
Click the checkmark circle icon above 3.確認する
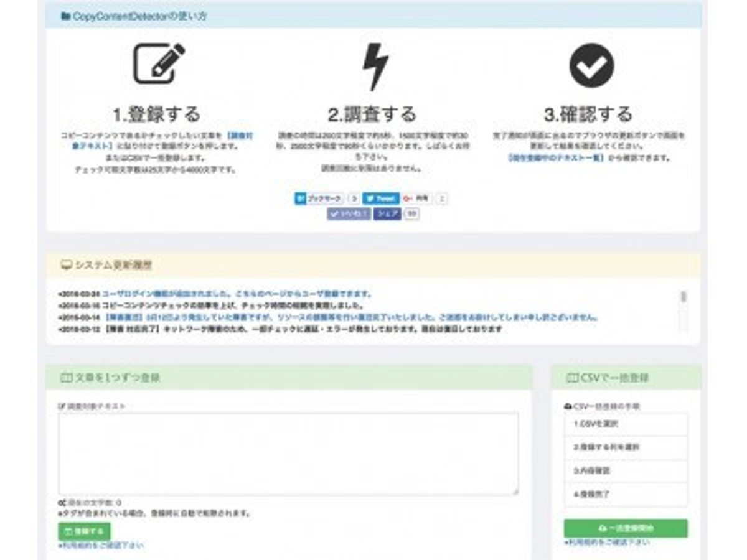point(591,65)
